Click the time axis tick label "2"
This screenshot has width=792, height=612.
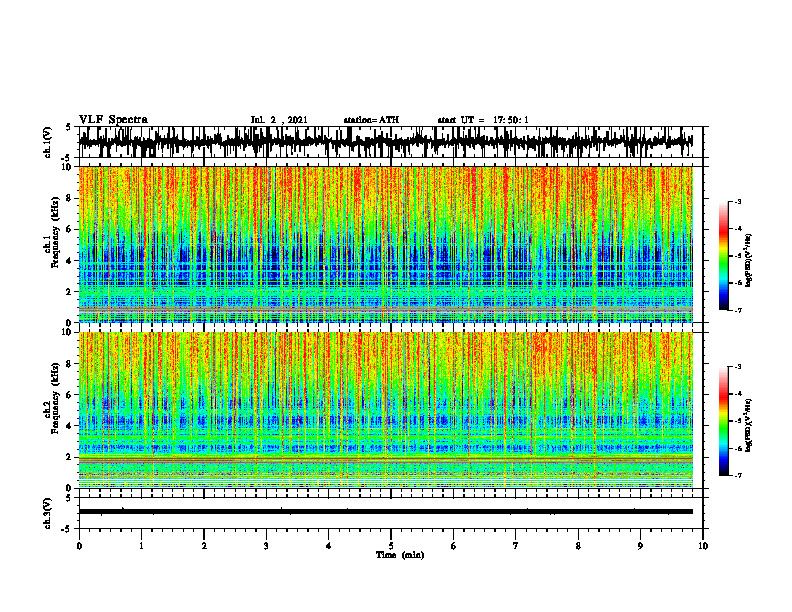click(x=204, y=546)
